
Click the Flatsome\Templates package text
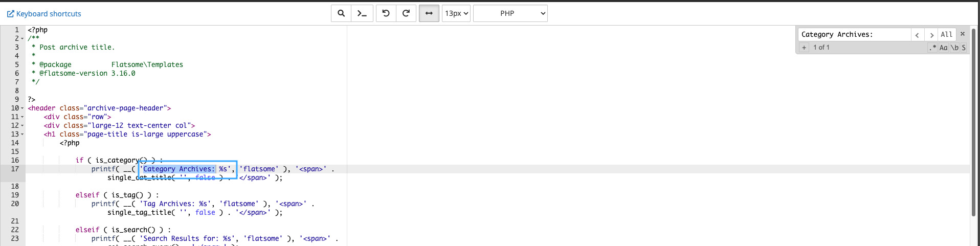pyautogui.click(x=147, y=64)
